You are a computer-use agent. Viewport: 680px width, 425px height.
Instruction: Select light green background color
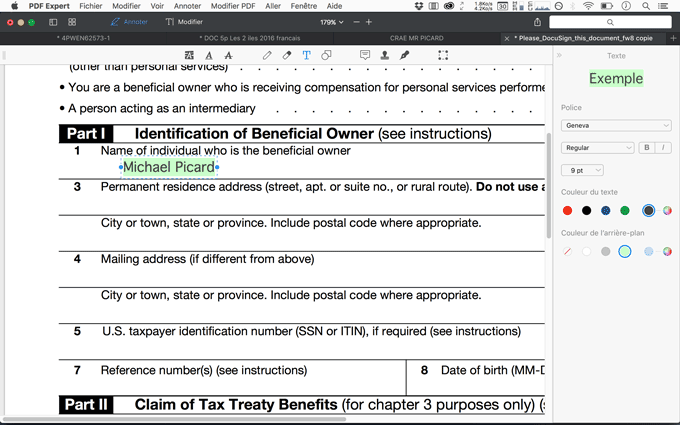pyautogui.click(x=624, y=252)
